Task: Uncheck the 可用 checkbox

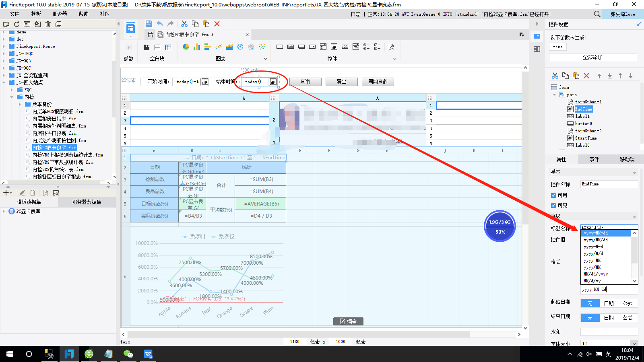Action: coord(553,195)
